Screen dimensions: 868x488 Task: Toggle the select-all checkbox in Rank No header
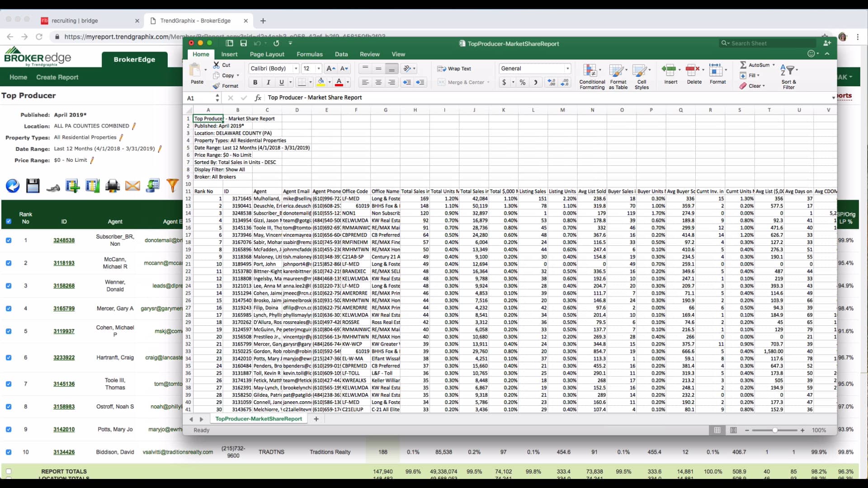tap(9, 221)
